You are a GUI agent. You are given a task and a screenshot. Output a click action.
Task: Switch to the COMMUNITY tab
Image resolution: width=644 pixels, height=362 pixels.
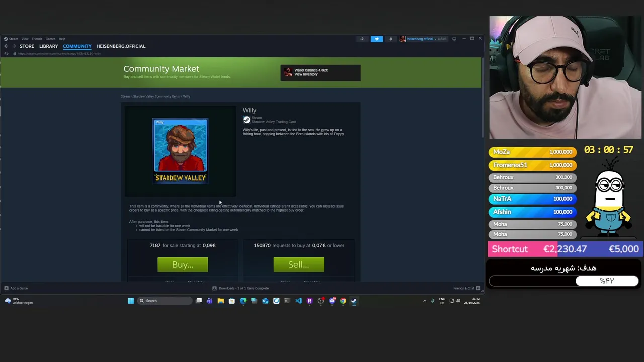(x=77, y=46)
